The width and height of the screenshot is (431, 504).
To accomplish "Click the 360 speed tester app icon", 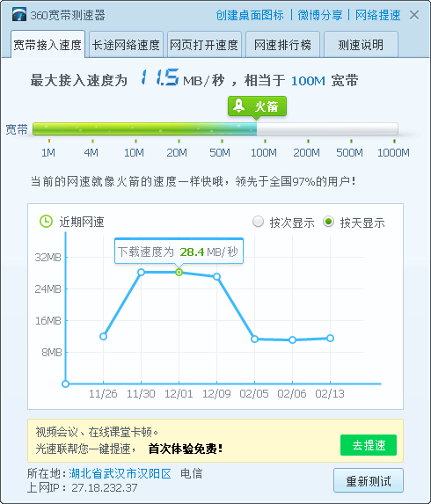I will (x=19, y=15).
